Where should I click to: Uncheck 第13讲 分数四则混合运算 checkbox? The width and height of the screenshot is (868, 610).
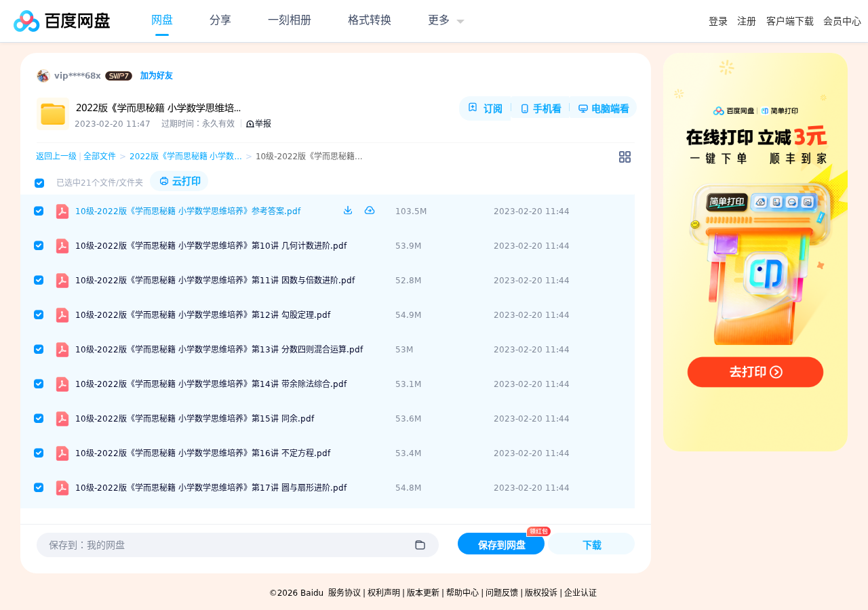tap(39, 349)
